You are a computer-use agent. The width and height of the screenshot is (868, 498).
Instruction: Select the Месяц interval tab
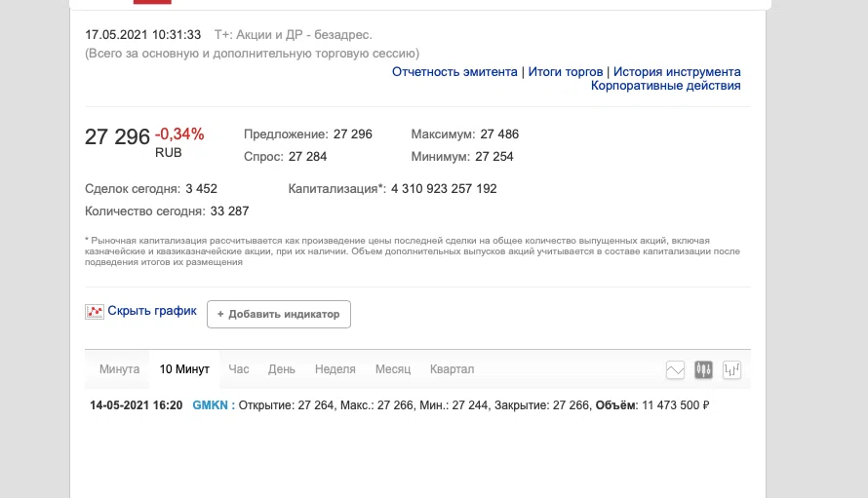click(x=392, y=369)
